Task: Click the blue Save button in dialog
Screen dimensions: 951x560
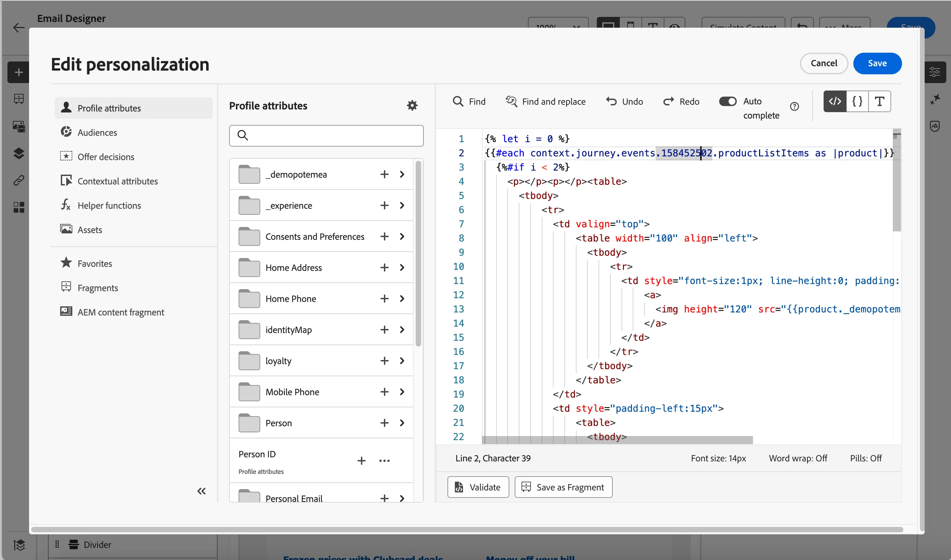Action: click(x=877, y=63)
